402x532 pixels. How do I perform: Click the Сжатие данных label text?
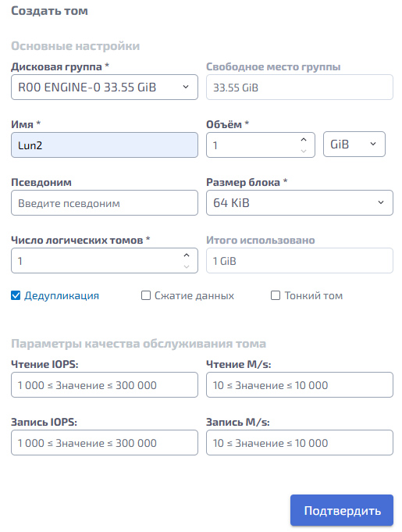coord(194,295)
